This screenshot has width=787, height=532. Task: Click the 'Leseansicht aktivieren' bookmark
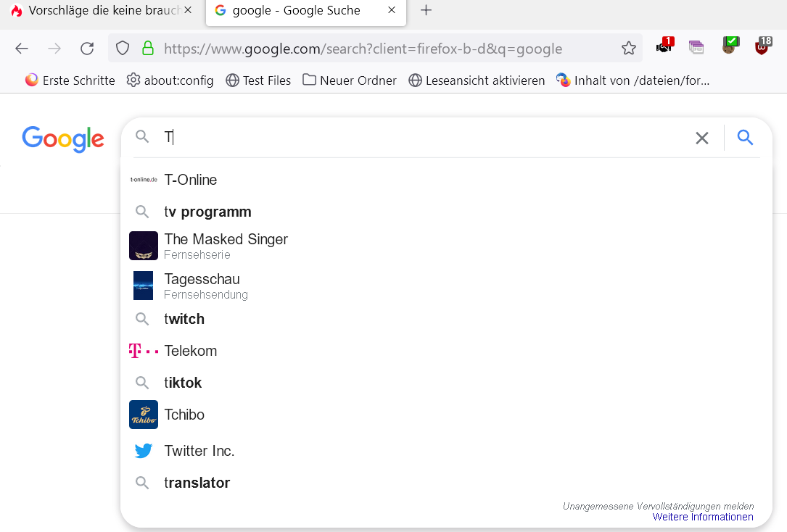[x=477, y=80]
